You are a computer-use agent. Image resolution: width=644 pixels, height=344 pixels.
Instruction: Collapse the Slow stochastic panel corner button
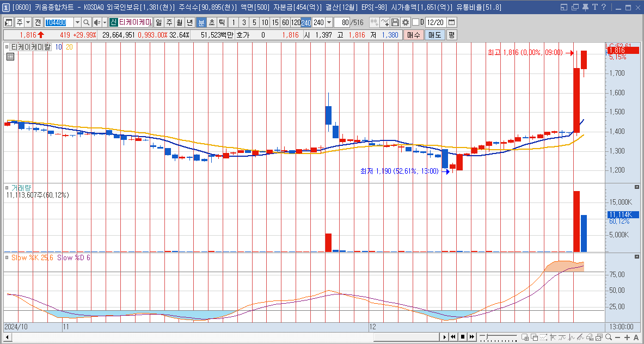pyautogui.click(x=637, y=256)
